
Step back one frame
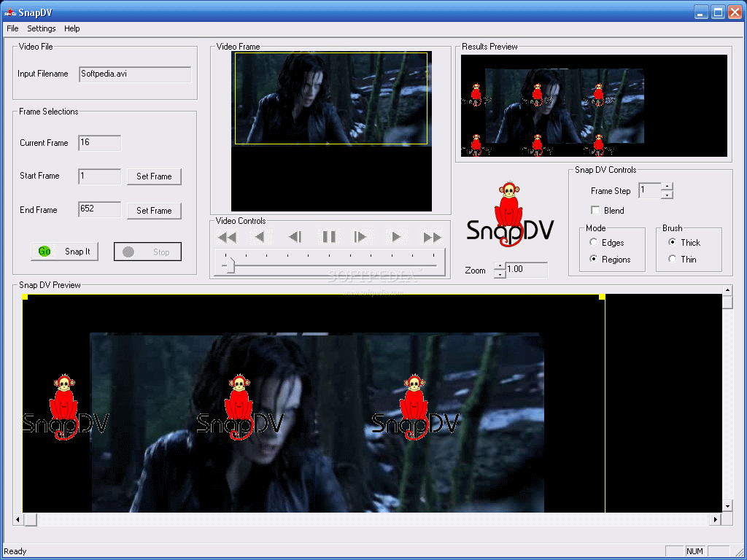pos(295,237)
